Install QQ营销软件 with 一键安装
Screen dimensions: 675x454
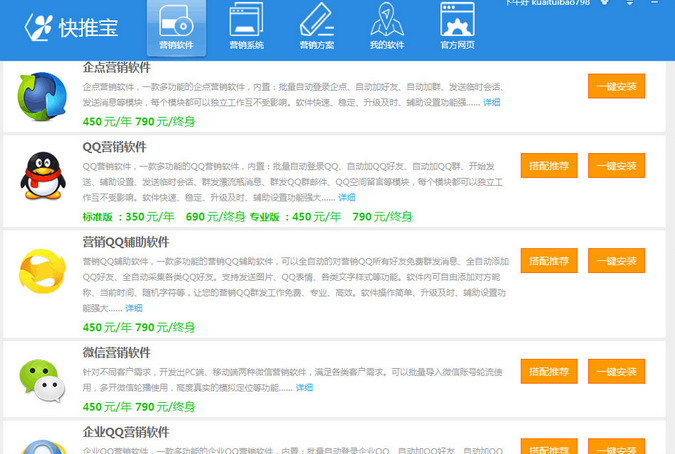[616, 165]
